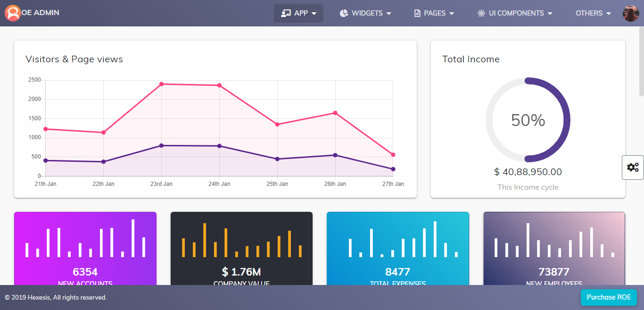644x310 pixels.
Task: Click the 50% income progress ring
Action: click(x=528, y=120)
